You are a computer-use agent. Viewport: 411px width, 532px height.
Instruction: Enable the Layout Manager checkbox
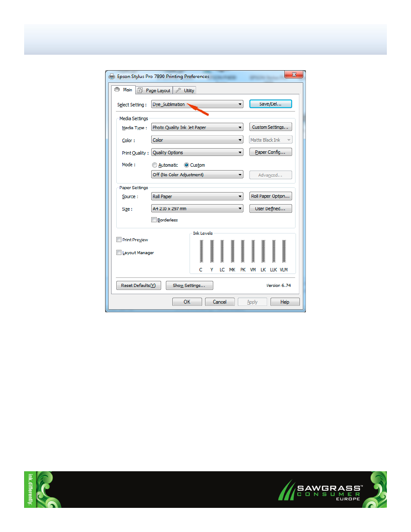tap(119, 252)
